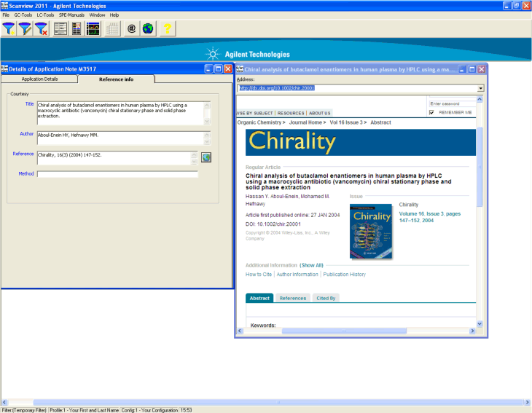Select the References tab on the article page
This screenshot has height=413, width=532.
[292, 298]
